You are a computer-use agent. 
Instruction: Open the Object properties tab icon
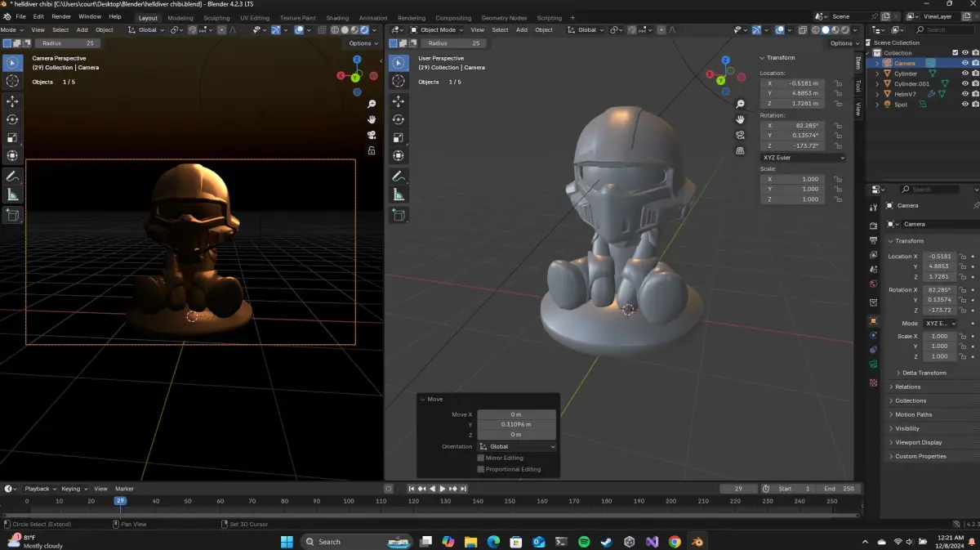pos(873,321)
